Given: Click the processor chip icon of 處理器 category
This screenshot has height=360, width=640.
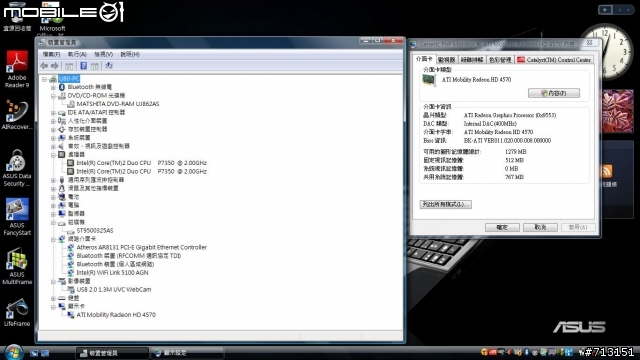Looking at the screenshot, I should tap(62, 154).
